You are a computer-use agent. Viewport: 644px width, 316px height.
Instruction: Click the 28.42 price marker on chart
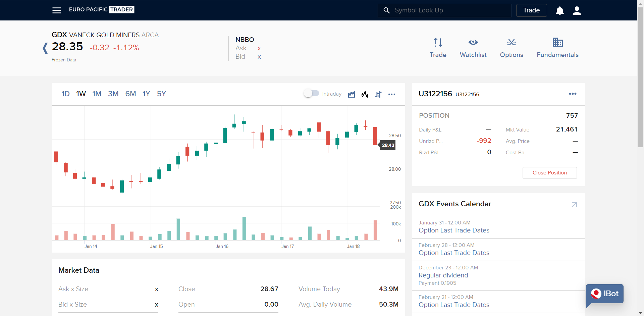388,145
